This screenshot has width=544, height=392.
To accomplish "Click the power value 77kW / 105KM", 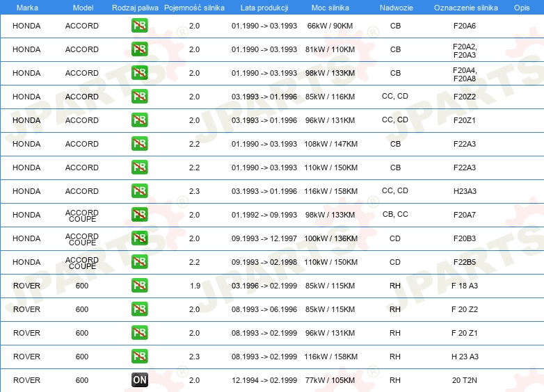I will pyautogui.click(x=330, y=380).
